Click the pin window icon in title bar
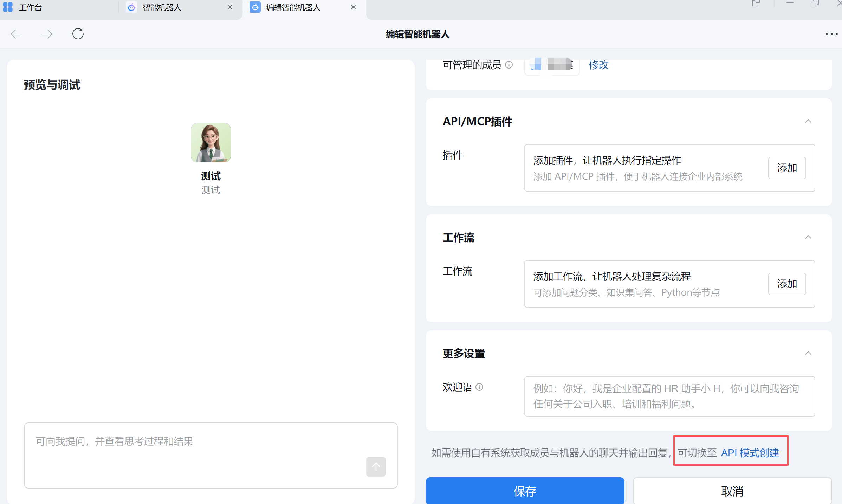The width and height of the screenshot is (842, 504). (x=756, y=4)
